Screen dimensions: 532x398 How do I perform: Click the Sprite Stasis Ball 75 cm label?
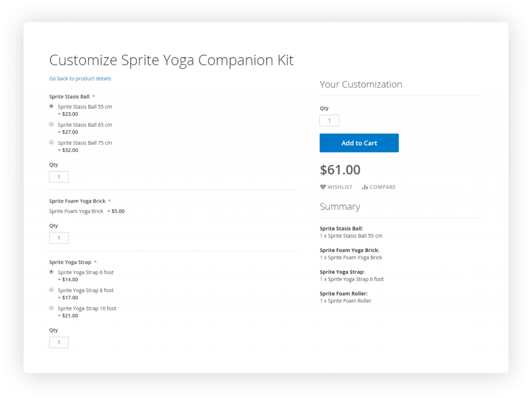click(x=85, y=143)
